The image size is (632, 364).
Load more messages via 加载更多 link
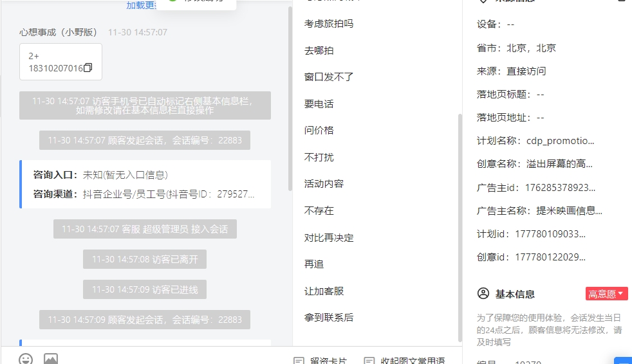coord(141,5)
